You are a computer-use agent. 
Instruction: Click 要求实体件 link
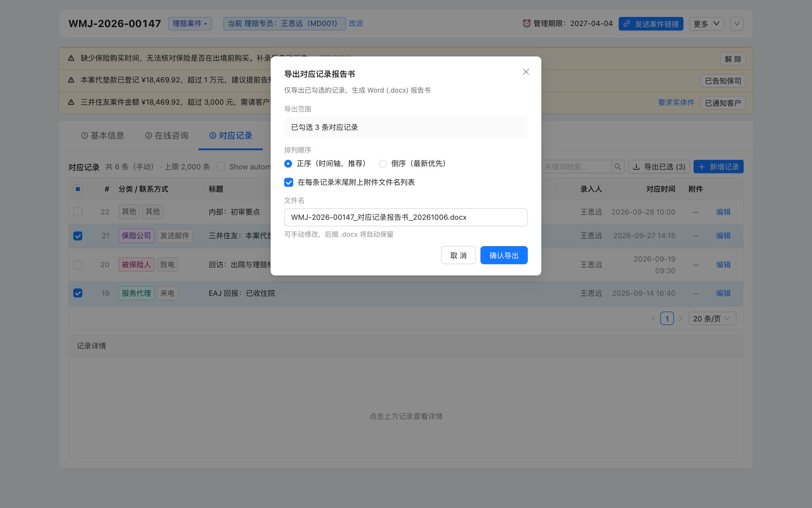676,102
